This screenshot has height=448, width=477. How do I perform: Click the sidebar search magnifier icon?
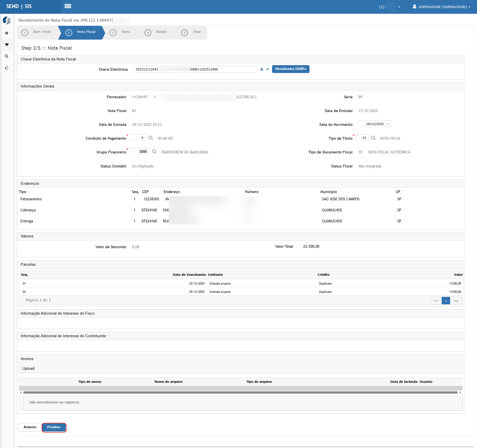pyautogui.click(x=7, y=56)
